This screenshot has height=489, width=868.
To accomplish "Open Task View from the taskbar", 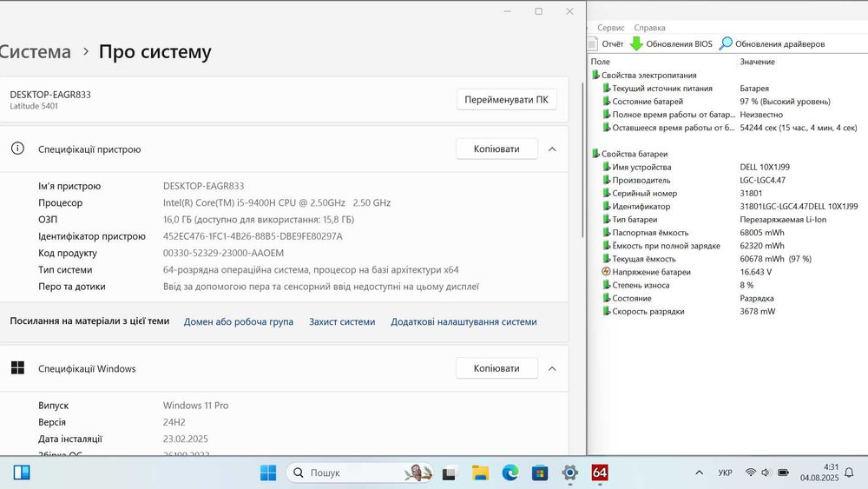I will pyautogui.click(x=449, y=473).
